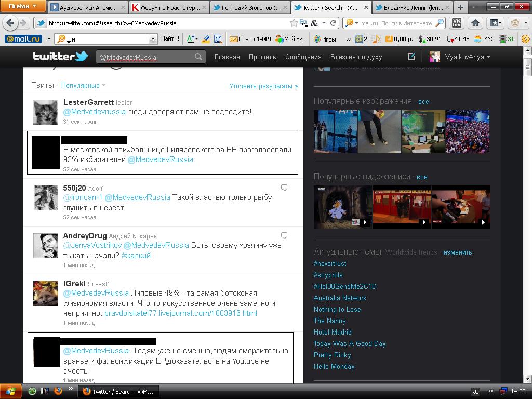Open the Сообщения menu item
Image resolution: width=532 pixels, height=399 pixels.
coord(303,57)
